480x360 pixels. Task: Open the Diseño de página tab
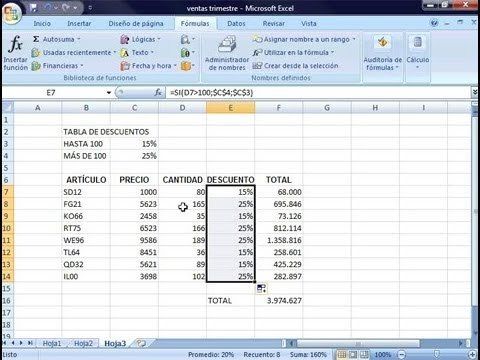pos(136,23)
